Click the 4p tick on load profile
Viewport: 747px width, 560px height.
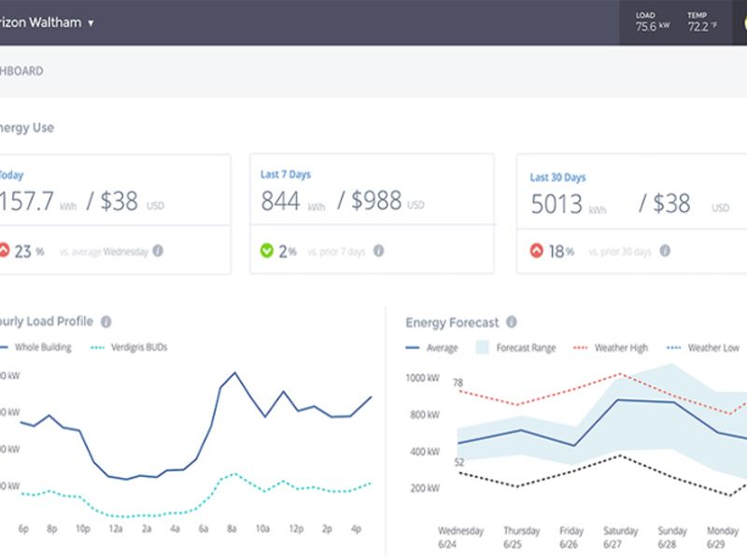click(x=356, y=528)
